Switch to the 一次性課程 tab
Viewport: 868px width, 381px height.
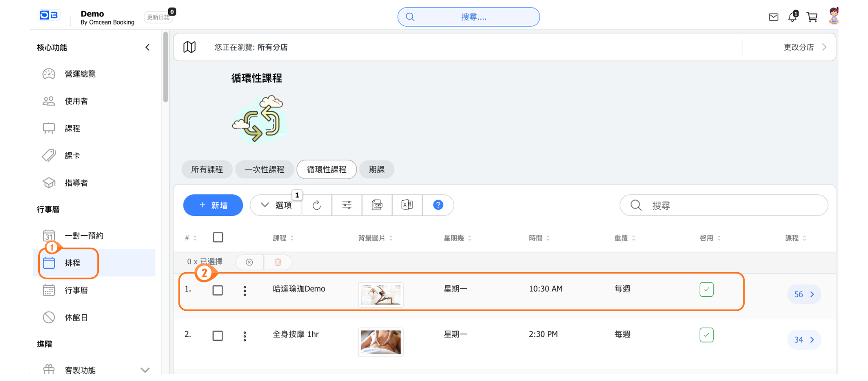(x=264, y=170)
